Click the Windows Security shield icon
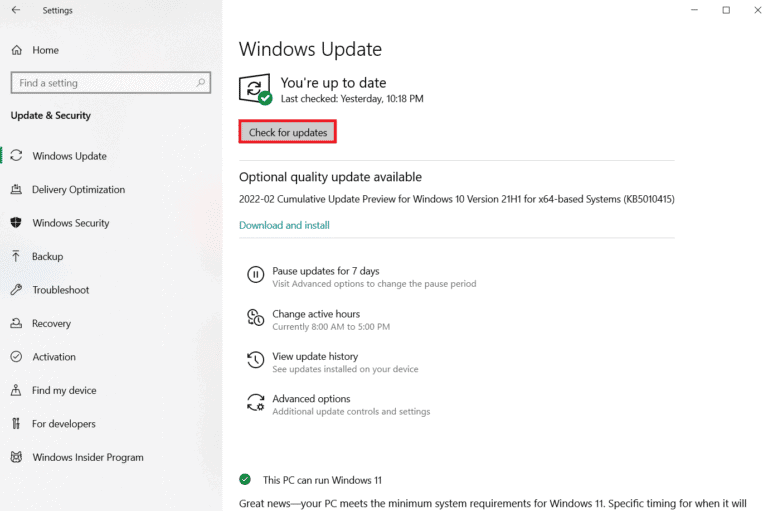 pos(16,223)
